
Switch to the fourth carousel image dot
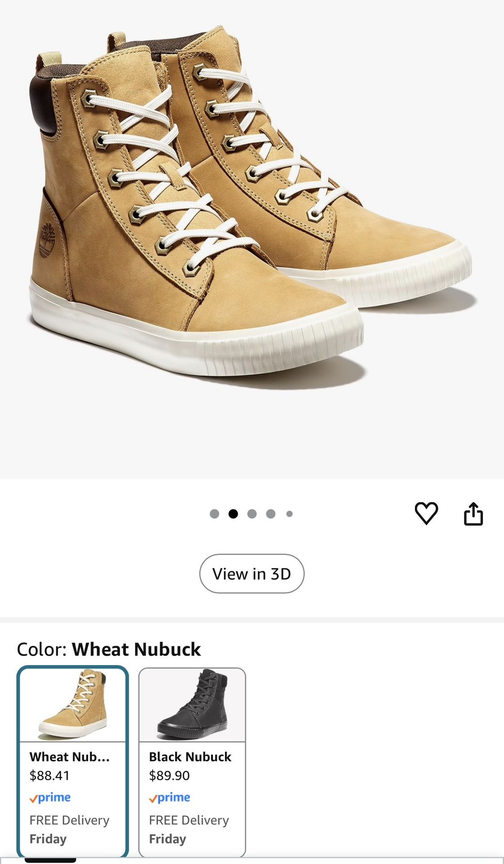point(270,514)
